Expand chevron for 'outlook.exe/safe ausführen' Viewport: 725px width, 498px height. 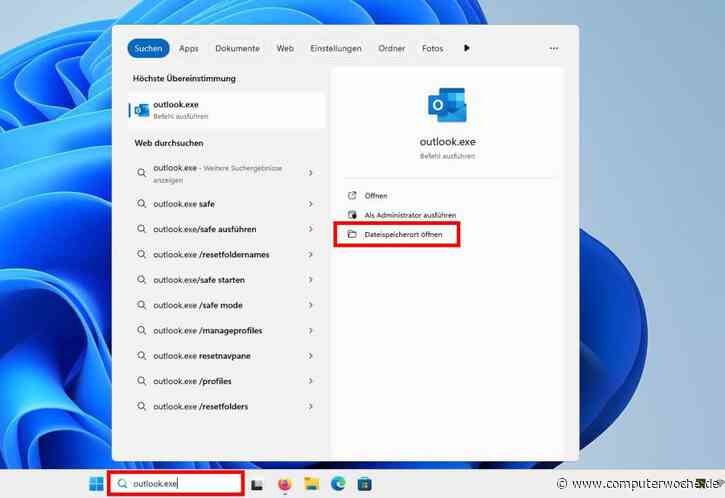pyautogui.click(x=311, y=229)
